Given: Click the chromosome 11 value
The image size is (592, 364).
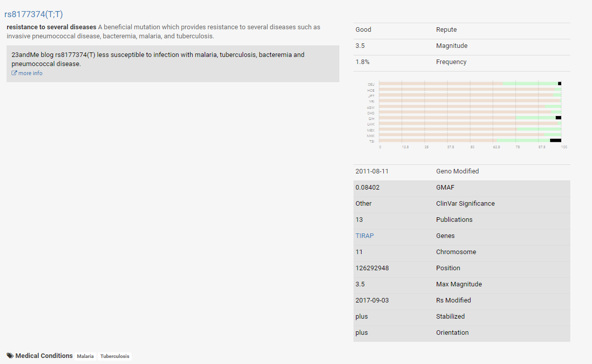Looking at the screenshot, I should coord(359,252).
